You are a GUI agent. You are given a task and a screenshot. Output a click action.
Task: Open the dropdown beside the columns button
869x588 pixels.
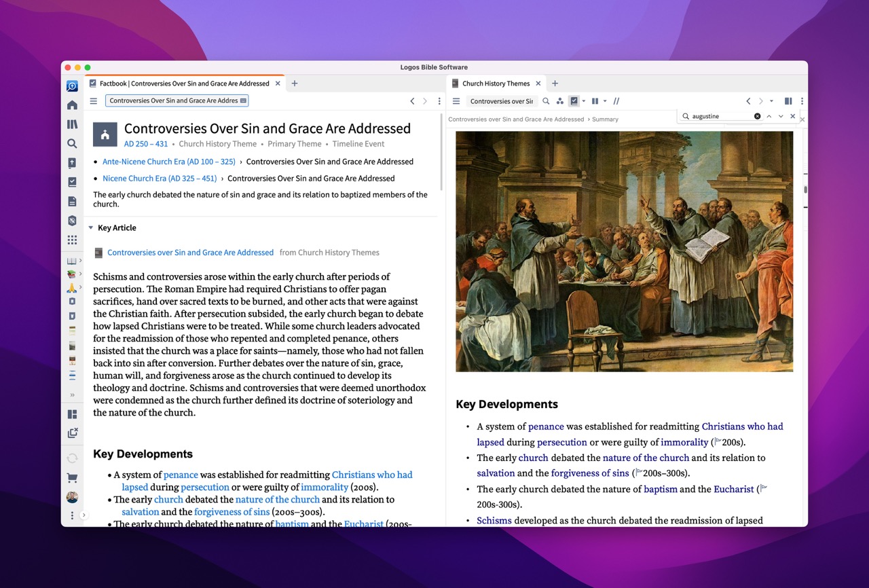point(605,101)
